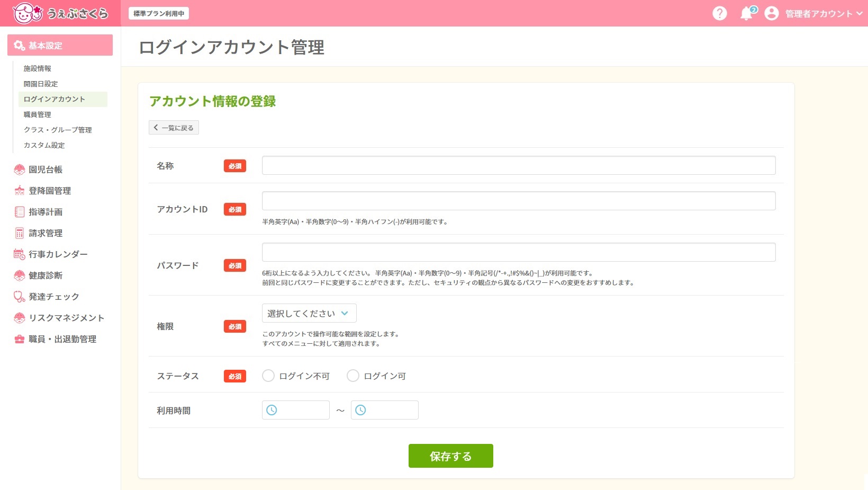
Task: Select the ログイン不可 radio button
Action: [x=268, y=376]
